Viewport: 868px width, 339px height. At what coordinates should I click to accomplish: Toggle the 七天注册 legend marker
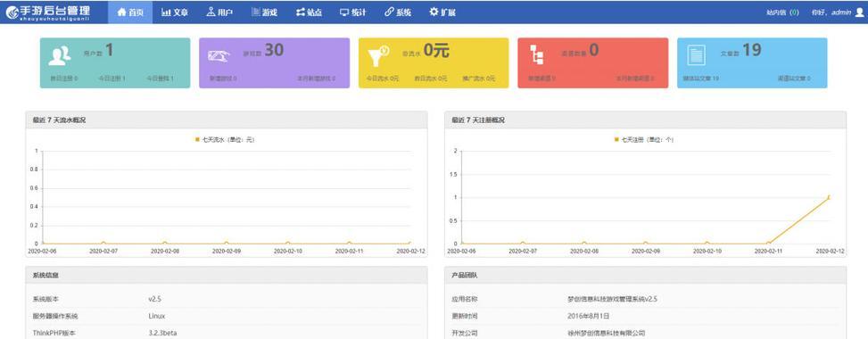point(616,139)
